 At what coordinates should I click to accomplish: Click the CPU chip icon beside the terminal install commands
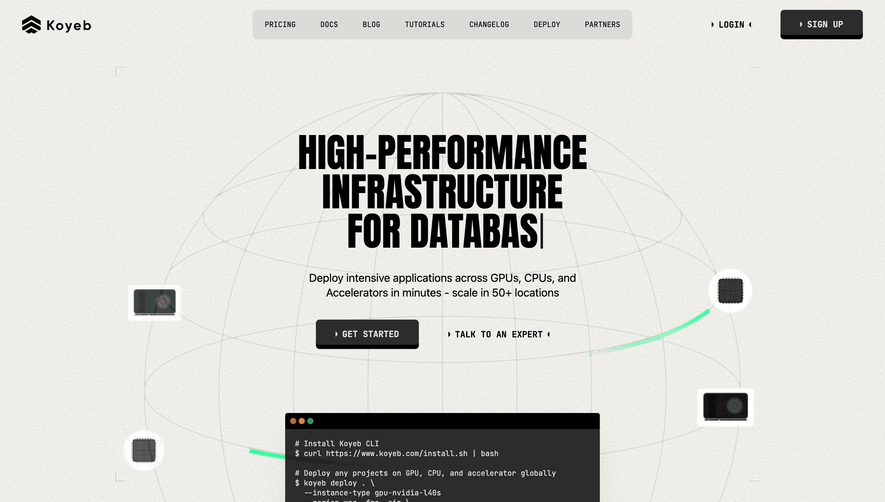point(144,450)
